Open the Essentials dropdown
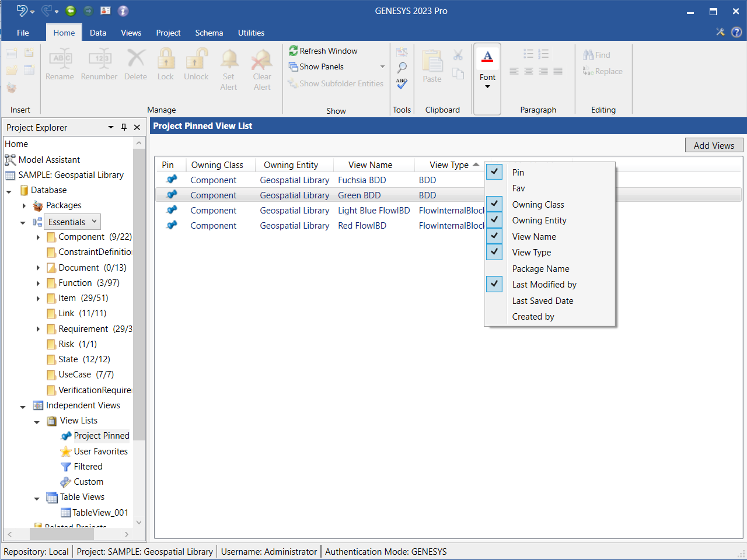The height and width of the screenshot is (560, 747). pyautogui.click(x=95, y=222)
